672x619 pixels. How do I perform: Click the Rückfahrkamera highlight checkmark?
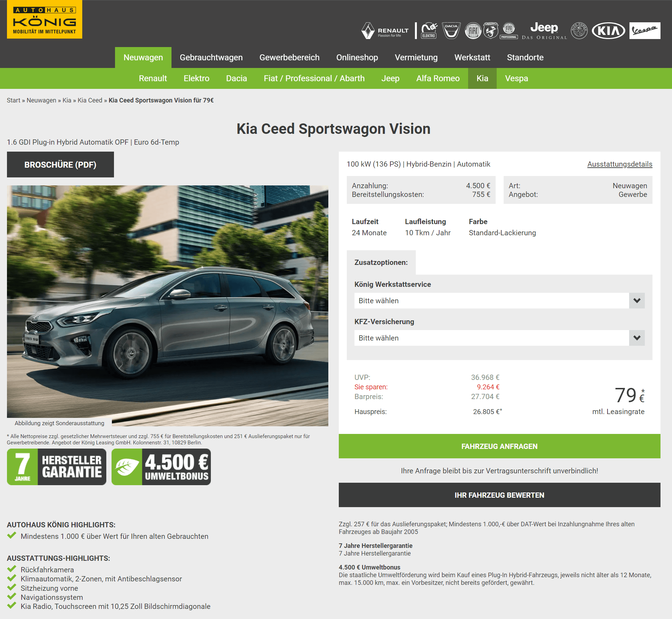pyautogui.click(x=12, y=569)
